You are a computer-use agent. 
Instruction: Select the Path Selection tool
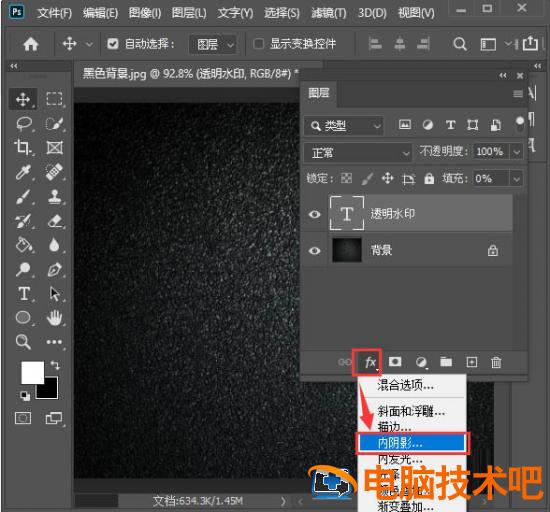tap(54, 294)
